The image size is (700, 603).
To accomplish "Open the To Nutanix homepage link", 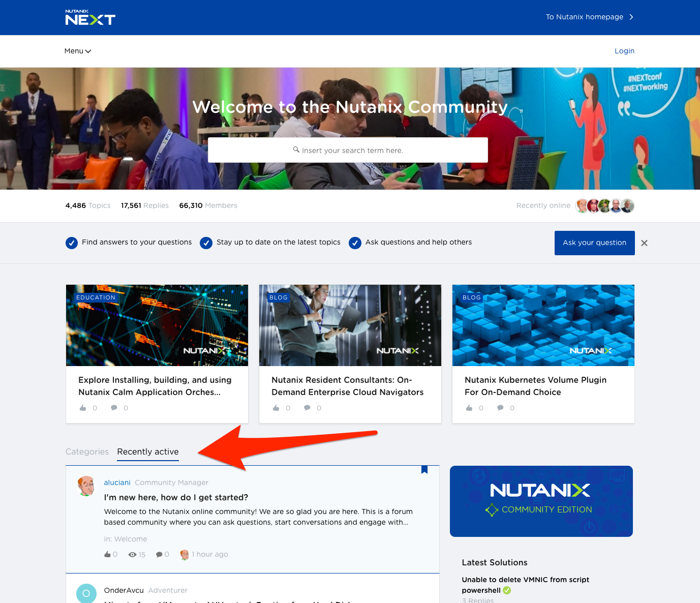I will 590,17.
